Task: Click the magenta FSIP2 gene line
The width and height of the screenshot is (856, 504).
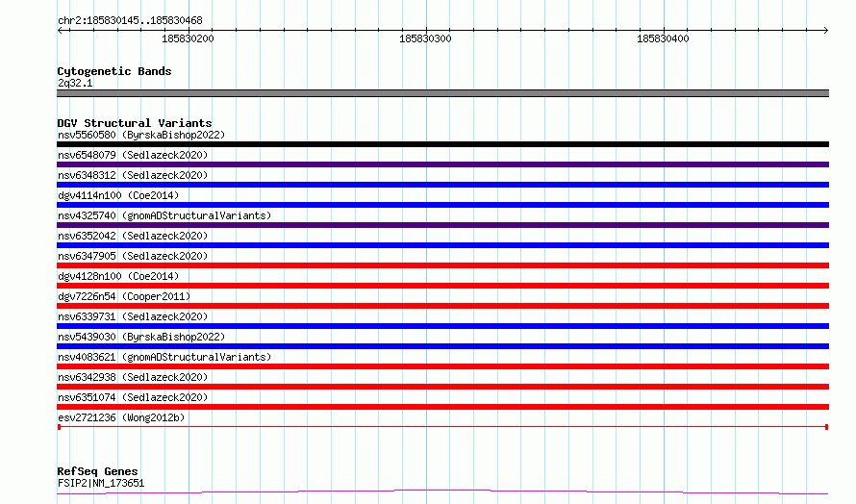Action: tap(442, 492)
